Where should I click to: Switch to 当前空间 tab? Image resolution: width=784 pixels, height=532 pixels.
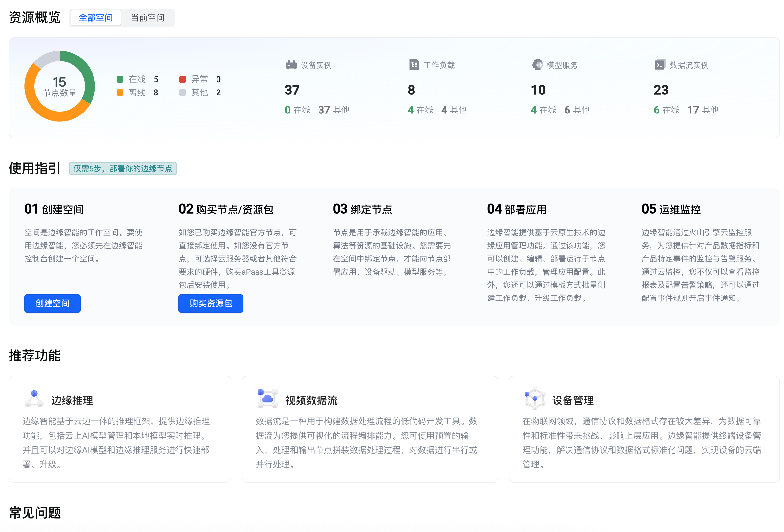pos(147,17)
